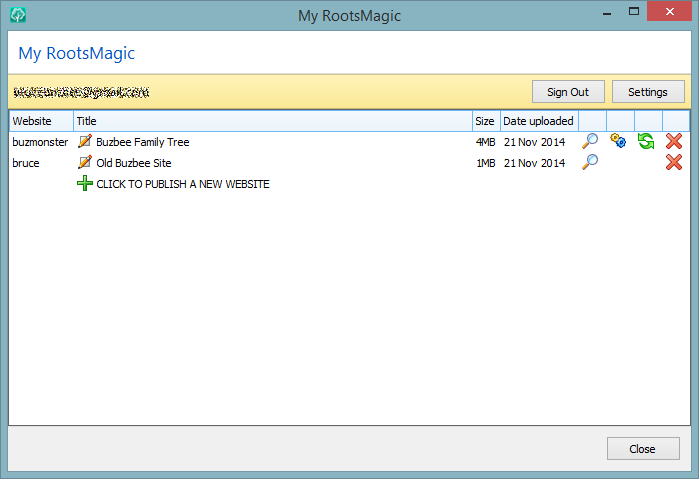Click the magnifier icon for Buzbee Family Tree

click(590, 141)
